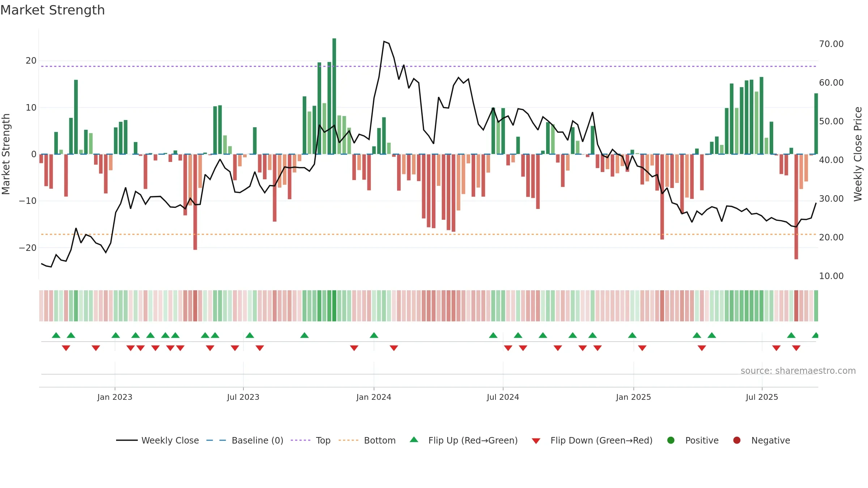Viewport: 868px width, 488px height.
Task: Click the 70.00 price axis label
Action: [x=831, y=44]
